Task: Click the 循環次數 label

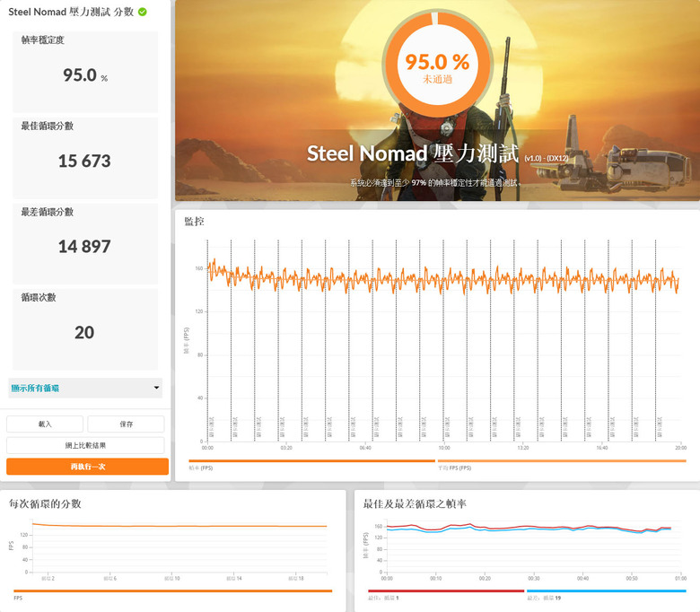Action: click(x=39, y=297)
